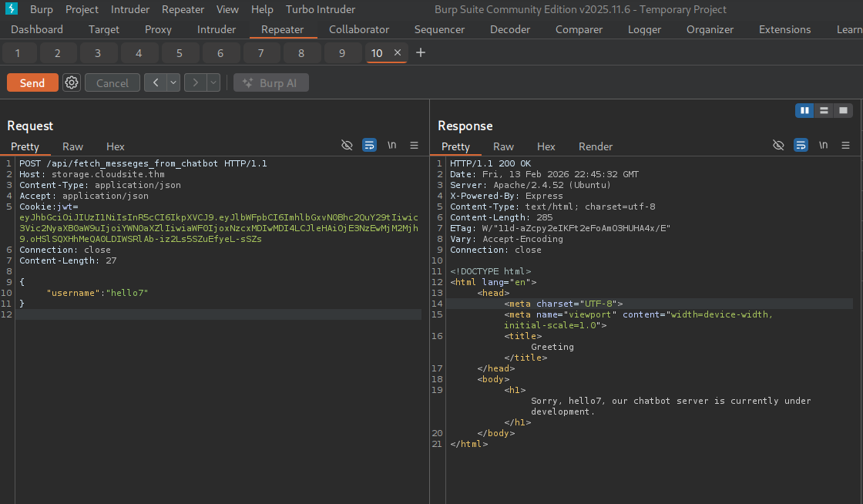Go back to previous request arrow
This screenshot has width=863, height=504.
(x=156, y=82)
